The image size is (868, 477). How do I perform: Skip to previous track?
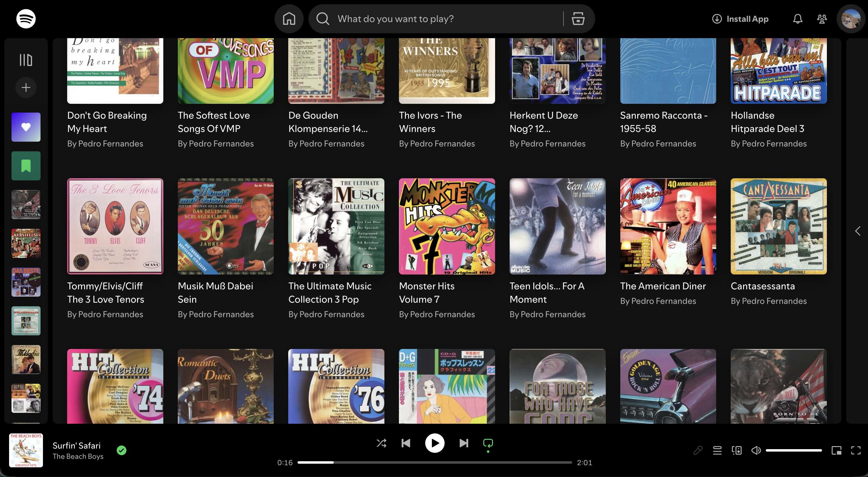(406, 443)
